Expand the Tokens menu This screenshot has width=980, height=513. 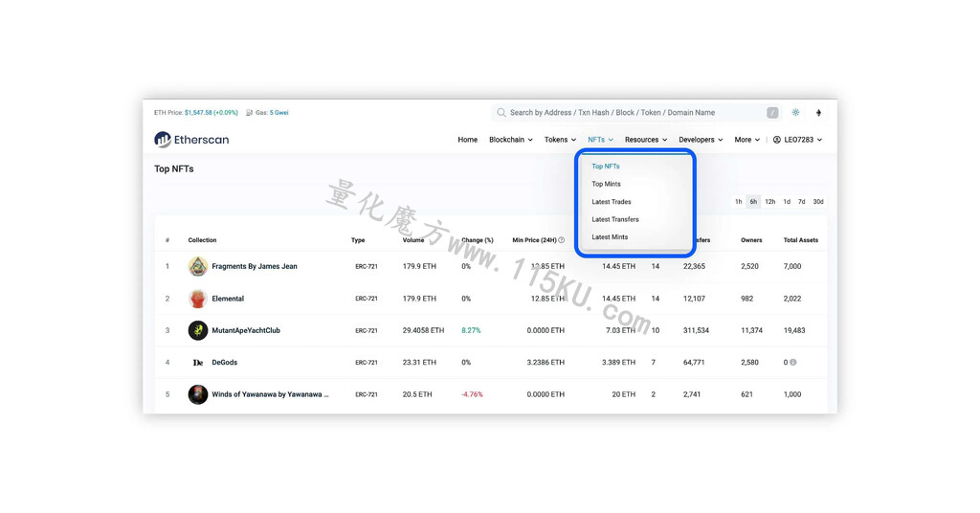(x=560, y=140)
